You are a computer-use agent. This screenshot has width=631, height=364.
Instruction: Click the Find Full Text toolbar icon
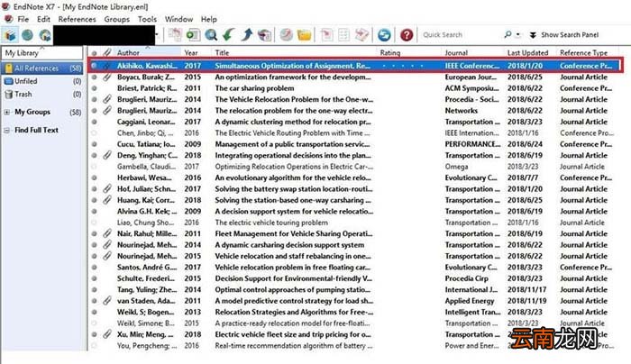[x=264, y=35]
